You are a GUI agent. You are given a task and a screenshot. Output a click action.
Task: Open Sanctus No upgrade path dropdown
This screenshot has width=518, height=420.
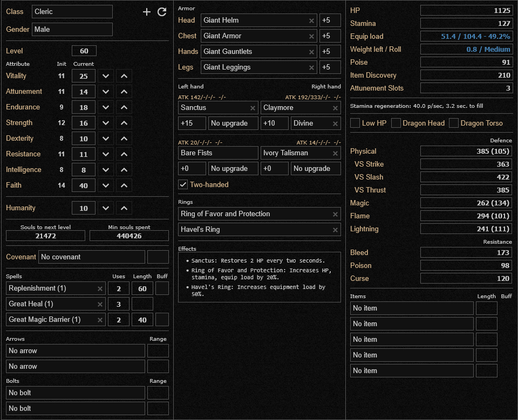pos(233,123)
